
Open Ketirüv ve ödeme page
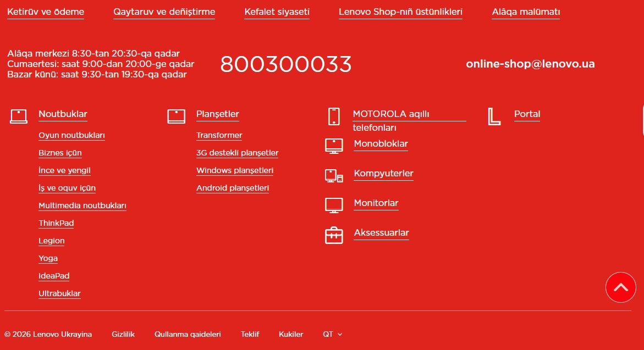(x=46, y=12)
